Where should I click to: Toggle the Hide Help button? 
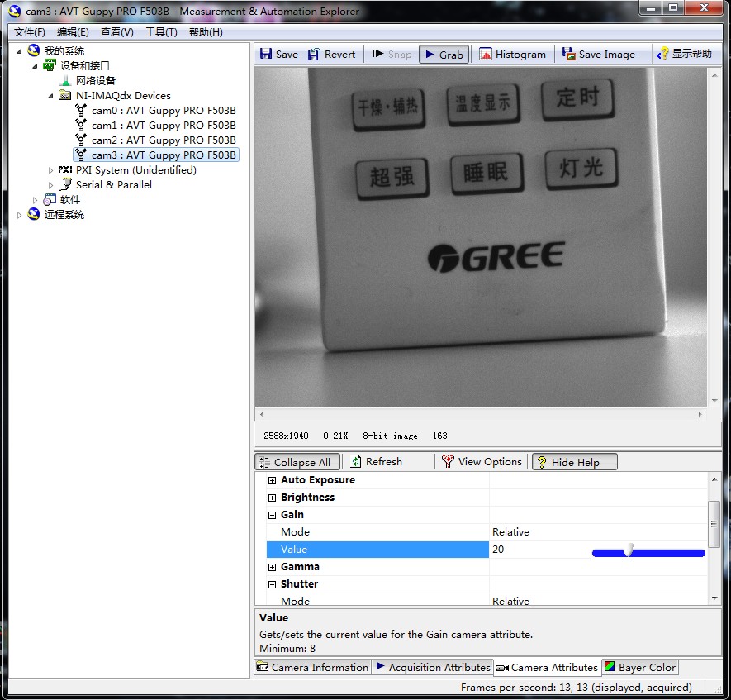click(x=575, y=462)
